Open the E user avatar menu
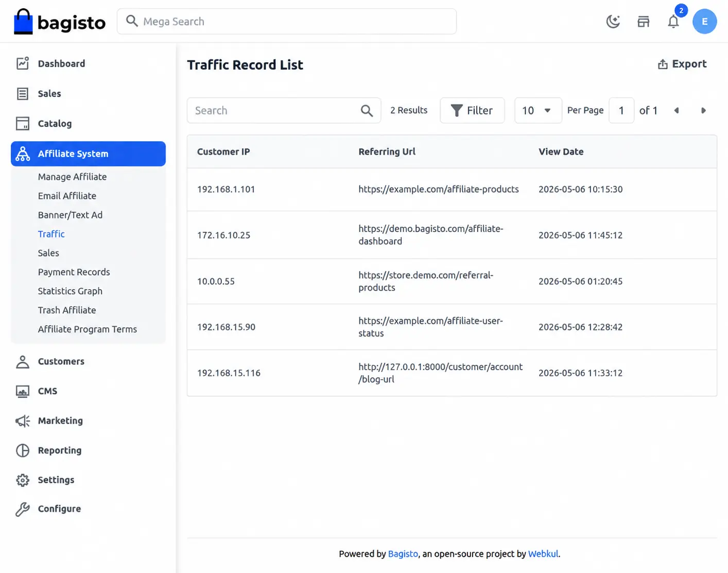This screenshot has height=573, width=728. pyautogui.click(x=704, y=22)
